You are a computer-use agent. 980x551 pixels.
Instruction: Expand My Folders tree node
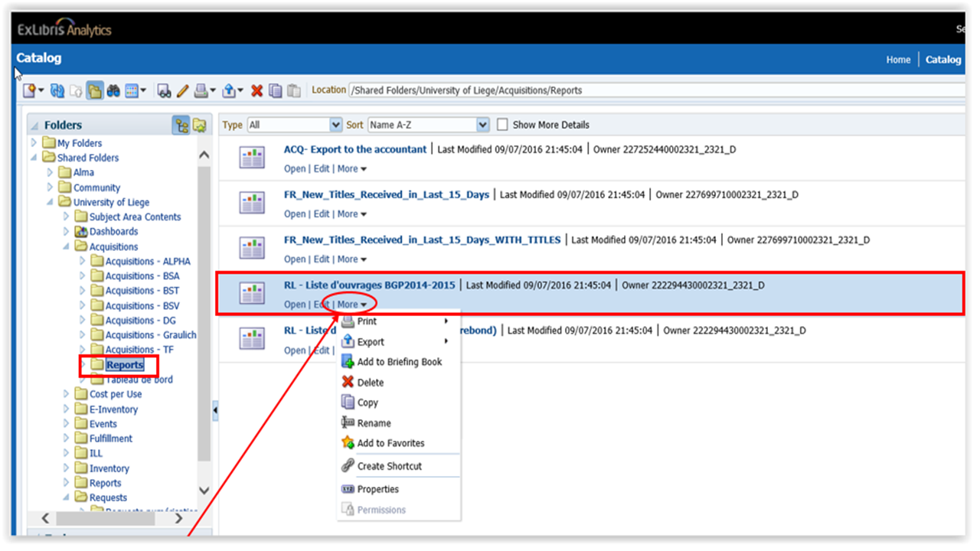tap(33, 142)
